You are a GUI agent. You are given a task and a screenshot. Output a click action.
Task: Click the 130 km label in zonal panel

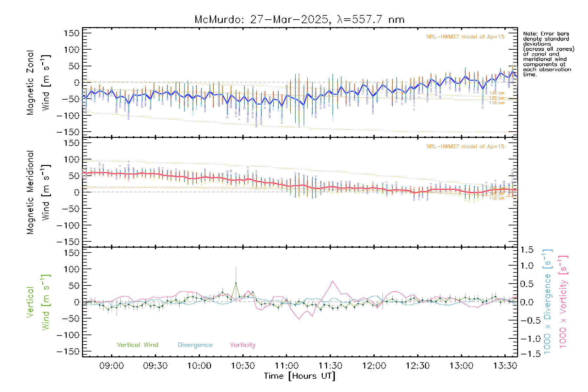[497, 93]
